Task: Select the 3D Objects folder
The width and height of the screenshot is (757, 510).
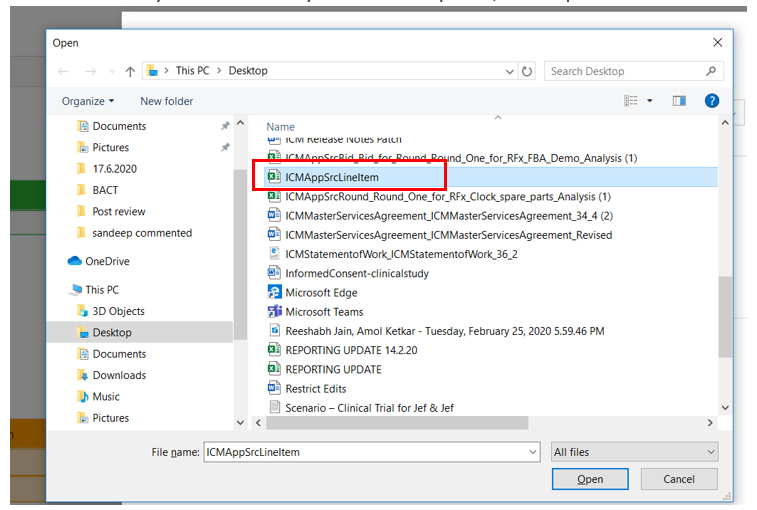Action: pyautogui.click(x=118, y=311)
